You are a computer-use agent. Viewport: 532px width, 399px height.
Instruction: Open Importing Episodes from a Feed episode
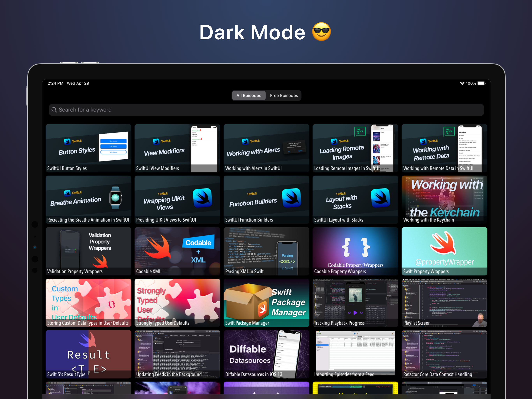[355, 354]
